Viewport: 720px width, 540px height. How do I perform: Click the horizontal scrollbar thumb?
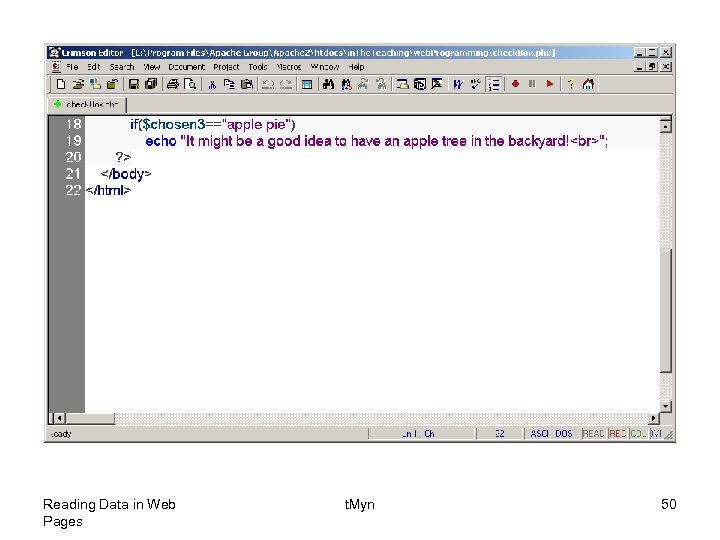point(90,418)
